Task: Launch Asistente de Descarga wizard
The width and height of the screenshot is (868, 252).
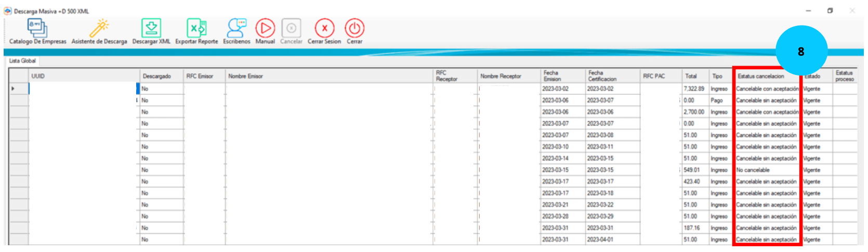Action: (x=99, y=30)
